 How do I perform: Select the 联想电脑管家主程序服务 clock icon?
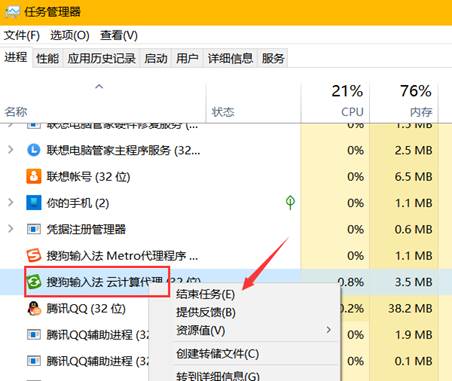click(x=33, y=150)
